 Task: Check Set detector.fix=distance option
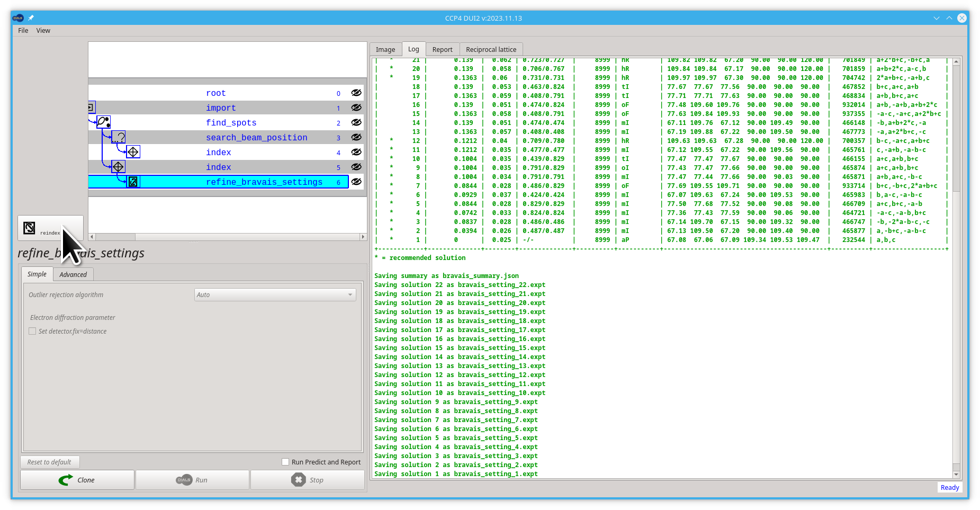click(x=32, y=331)
